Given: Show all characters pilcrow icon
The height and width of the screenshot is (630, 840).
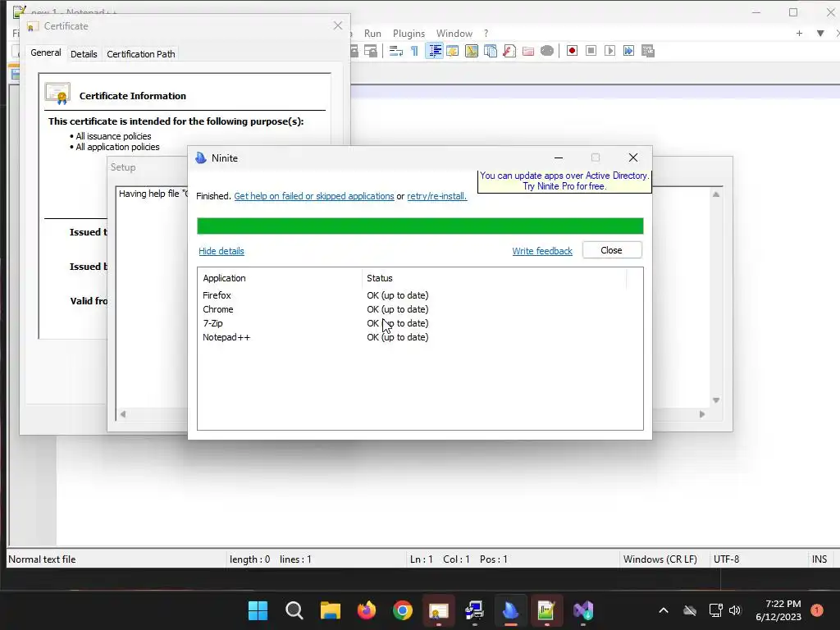Looking at the screenshot, I should click(x=414, y=51).
